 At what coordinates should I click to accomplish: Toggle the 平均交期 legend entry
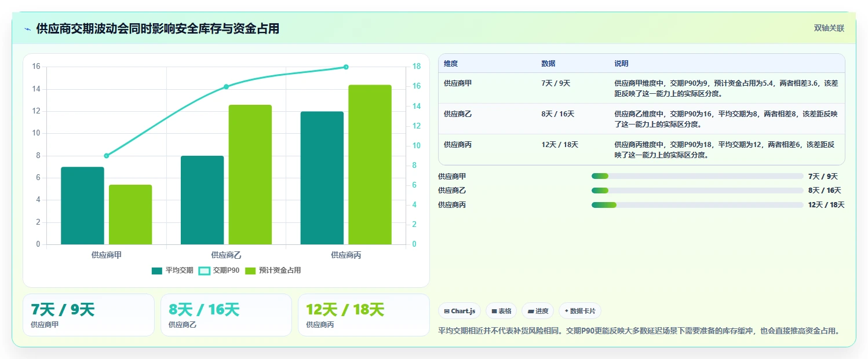point(172,270)
